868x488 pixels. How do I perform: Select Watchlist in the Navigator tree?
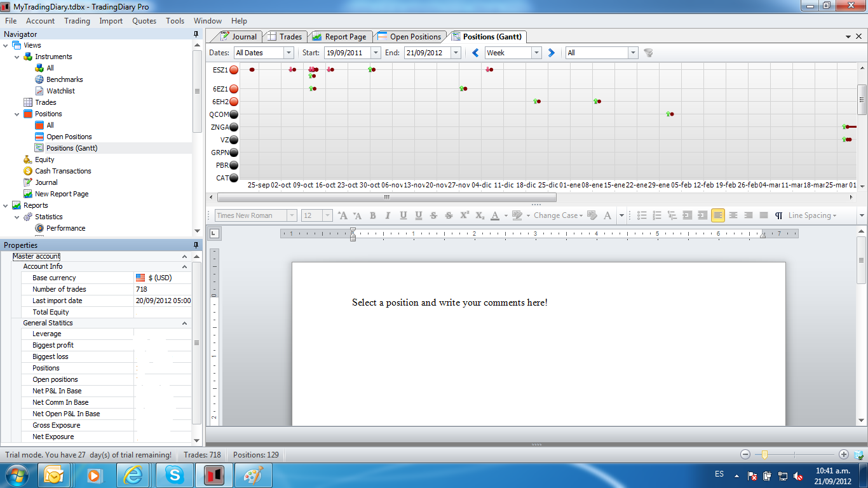tap(60, 91)
